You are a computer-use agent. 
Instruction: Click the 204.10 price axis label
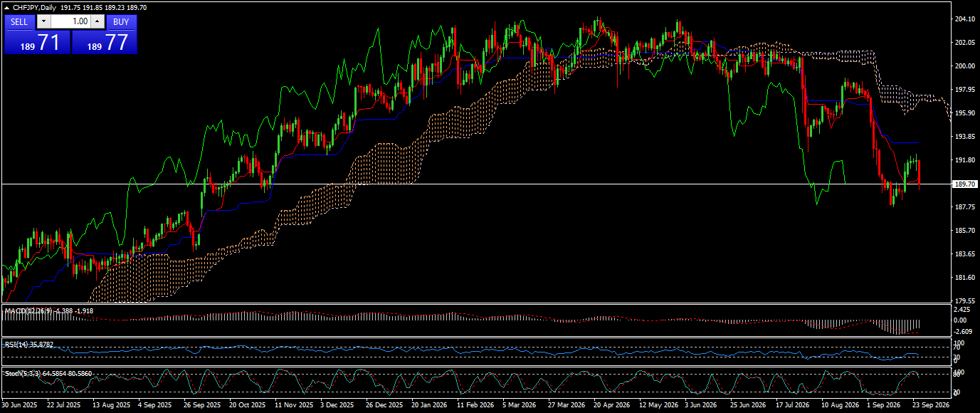tap(964, 19)
